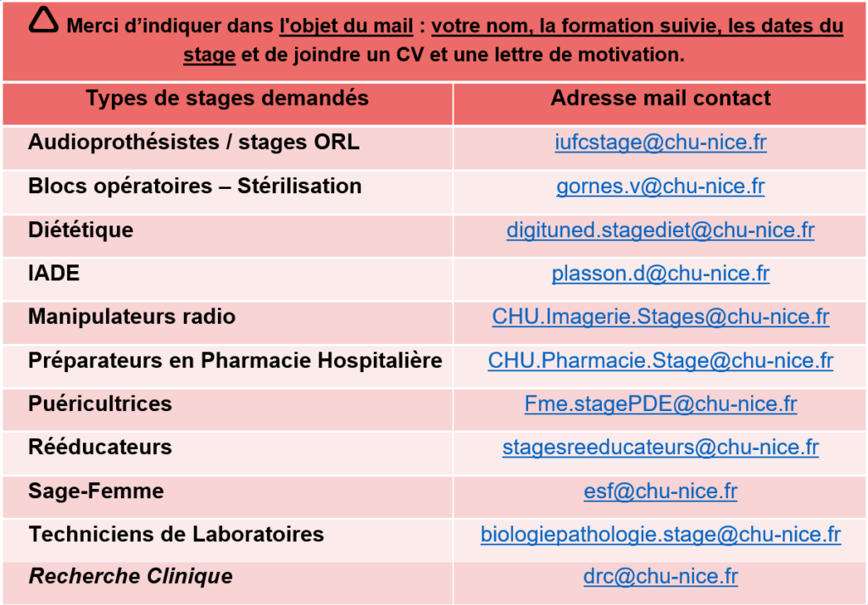Open the CHU.Pharmacie.Stage@chu-nice.fr email link
The height and width of the screenshot is (605, 868).
[x=660, y=361]
